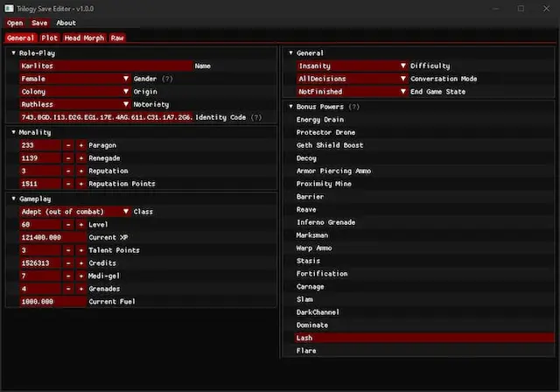This screenshot has height=392, width=560.
Task: Click the Identity Code input field
Action: coord(106,117)
